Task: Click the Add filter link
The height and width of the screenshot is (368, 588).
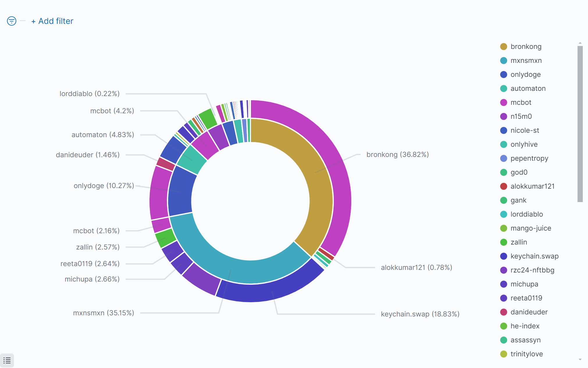Action: (x=52, y=21)
